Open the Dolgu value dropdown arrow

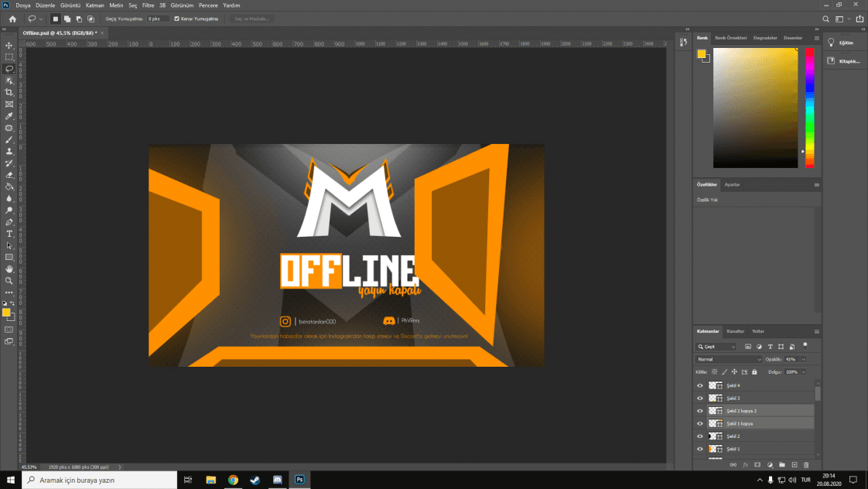point(803,372)
